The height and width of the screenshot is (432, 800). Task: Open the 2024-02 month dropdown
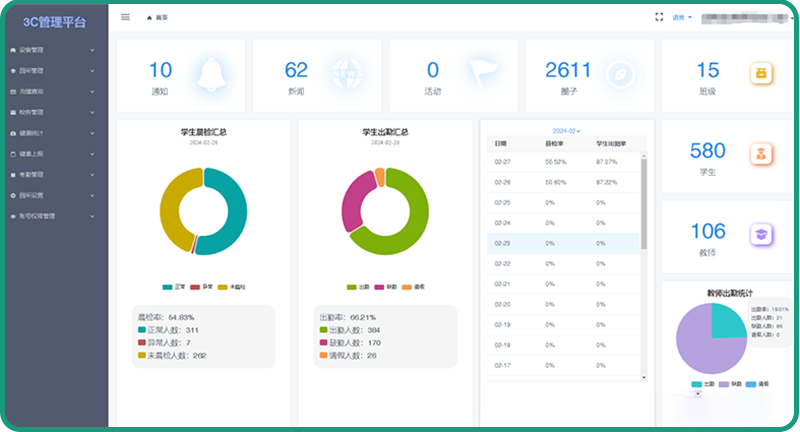click(566, 131)
